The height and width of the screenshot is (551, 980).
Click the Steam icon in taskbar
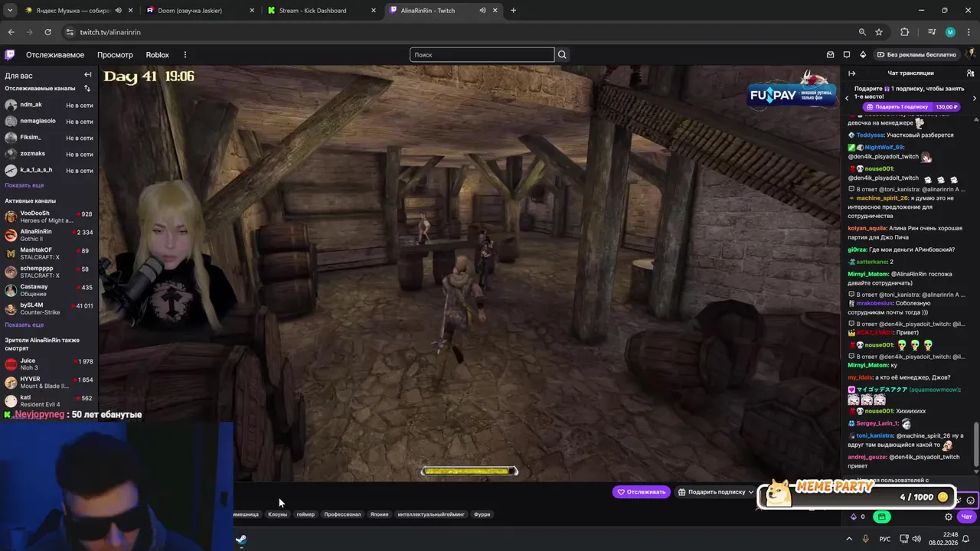click(240, 540)
